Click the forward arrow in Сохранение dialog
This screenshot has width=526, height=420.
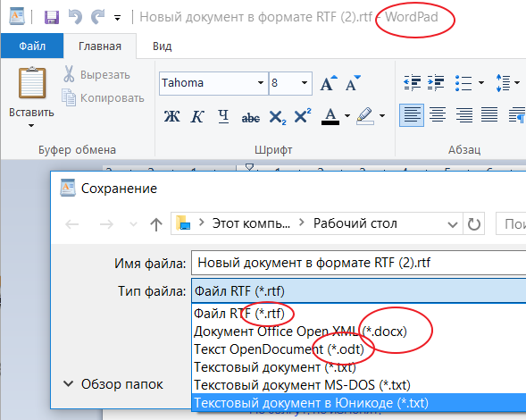(x=106, y=224)
